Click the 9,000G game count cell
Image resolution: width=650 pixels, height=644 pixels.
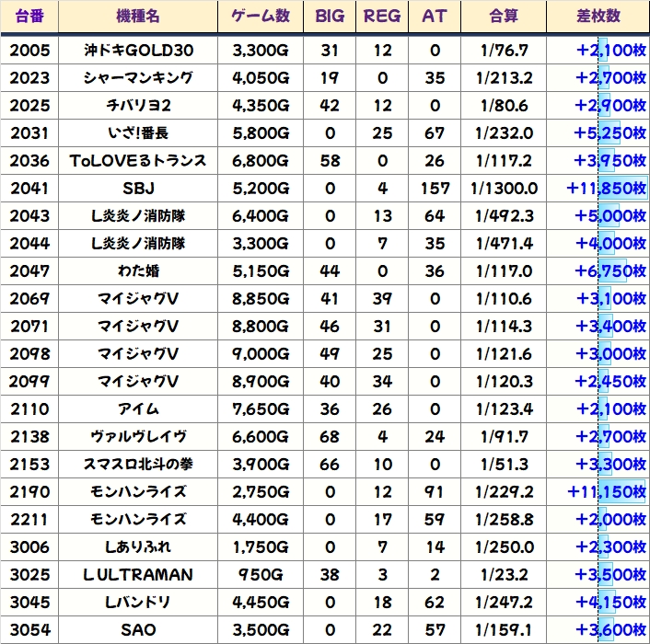click(261, 354)
